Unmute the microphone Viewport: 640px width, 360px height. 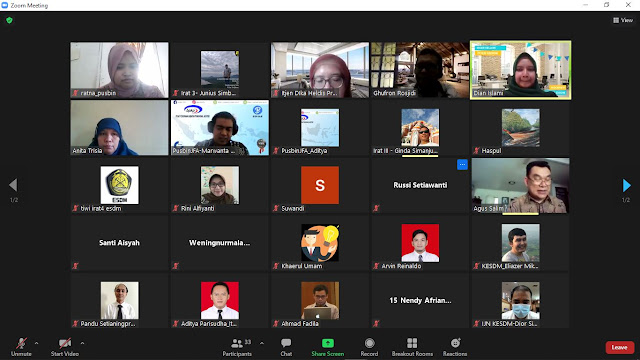tap(21, 347)
